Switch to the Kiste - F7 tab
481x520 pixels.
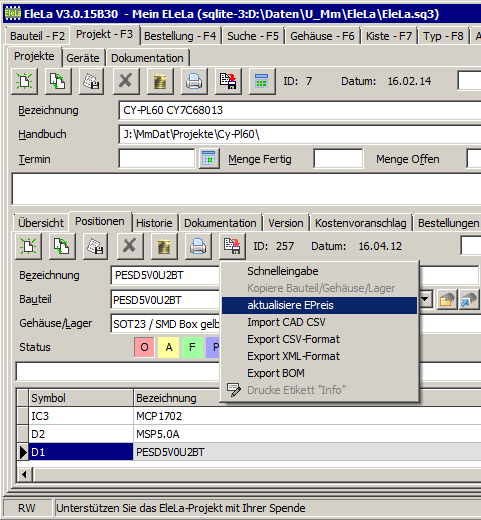389,36
